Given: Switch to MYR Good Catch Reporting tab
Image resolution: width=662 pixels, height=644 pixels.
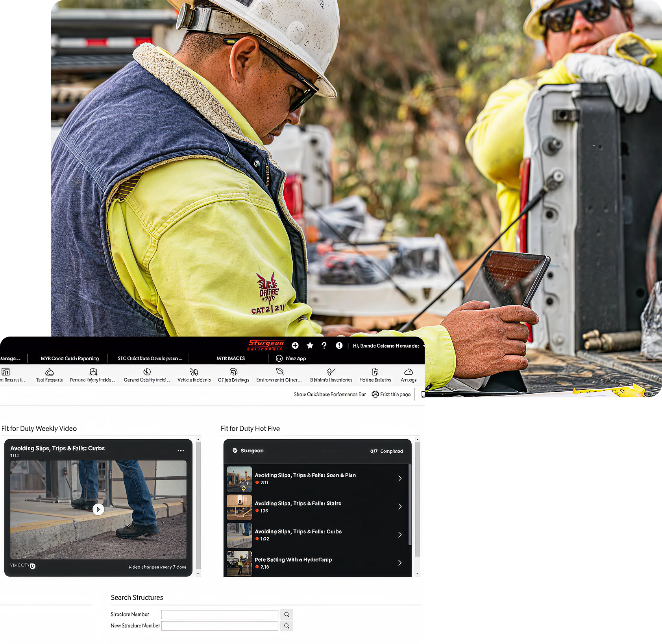Looking at the screenshot, I should click(x=70, y=358).
